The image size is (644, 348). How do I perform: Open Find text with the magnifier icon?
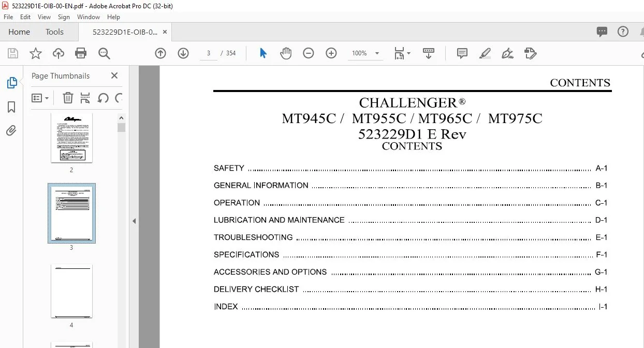click(x=104, y=53)
